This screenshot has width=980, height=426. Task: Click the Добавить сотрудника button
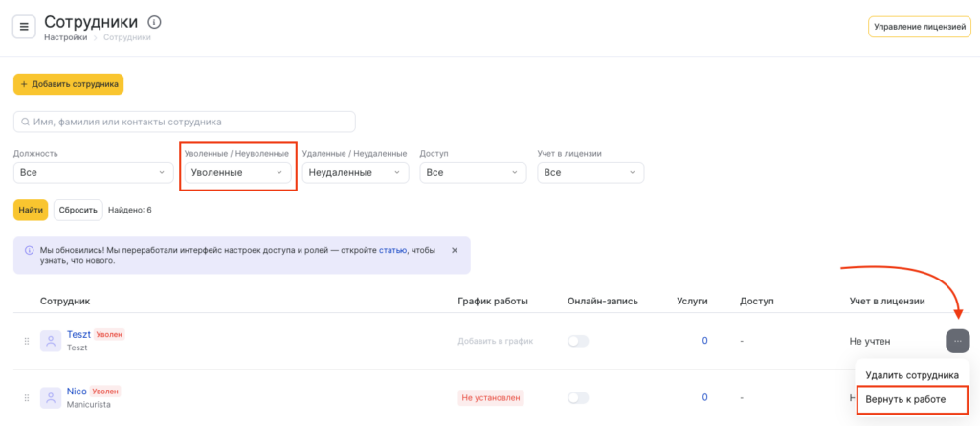(68, 84)
